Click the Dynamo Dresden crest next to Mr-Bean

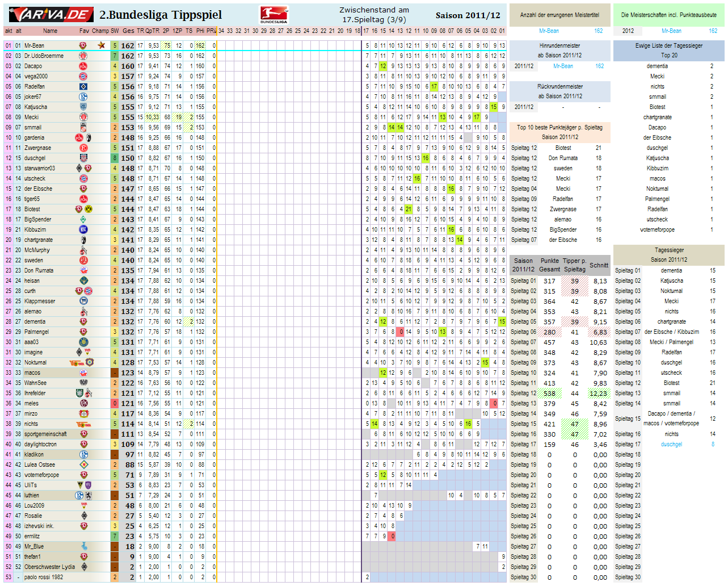83,45
